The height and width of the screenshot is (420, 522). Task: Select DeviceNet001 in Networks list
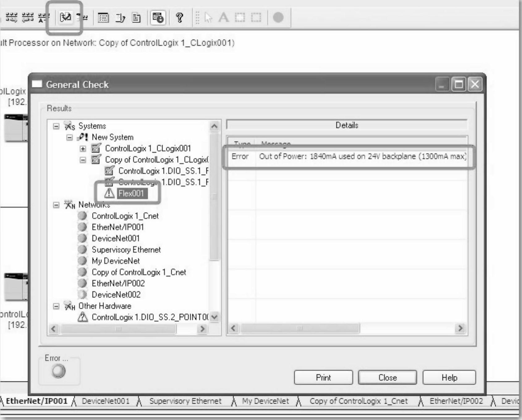point(116,239)
